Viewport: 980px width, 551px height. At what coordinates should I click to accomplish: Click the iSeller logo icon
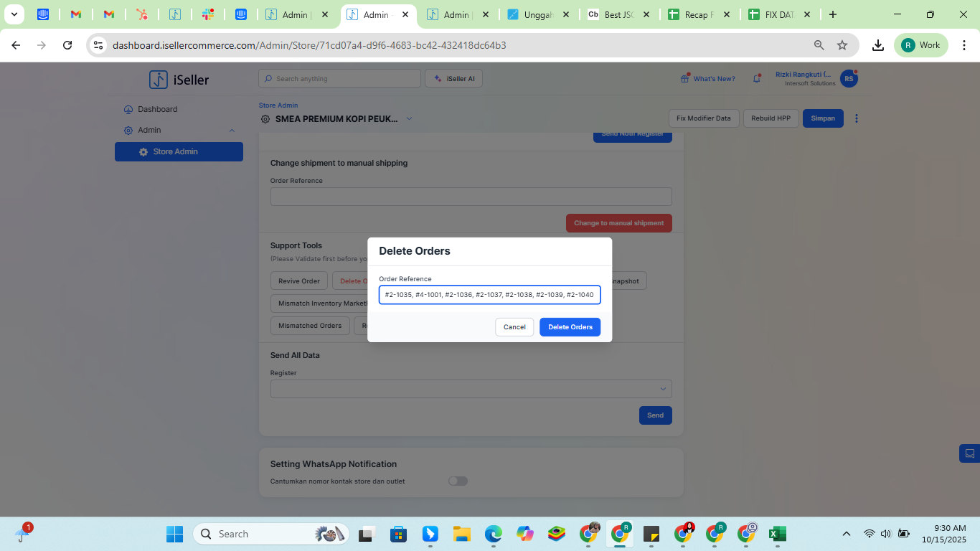[x=158, y=80]
